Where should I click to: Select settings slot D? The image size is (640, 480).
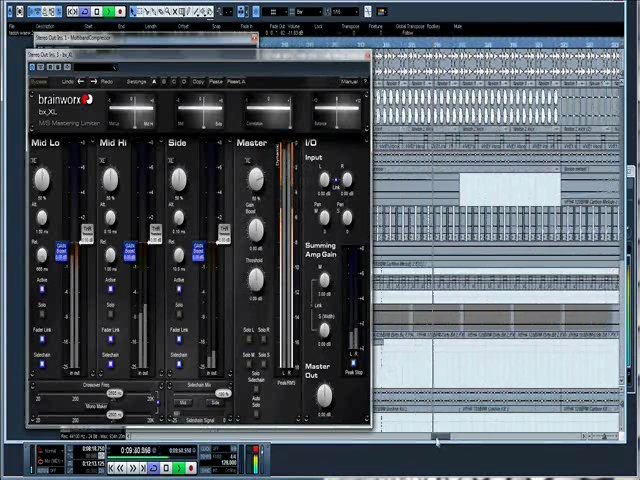point(184,82)
